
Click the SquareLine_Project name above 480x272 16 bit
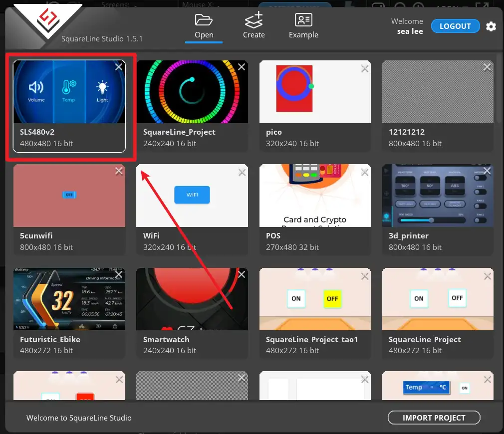[425, 340]
